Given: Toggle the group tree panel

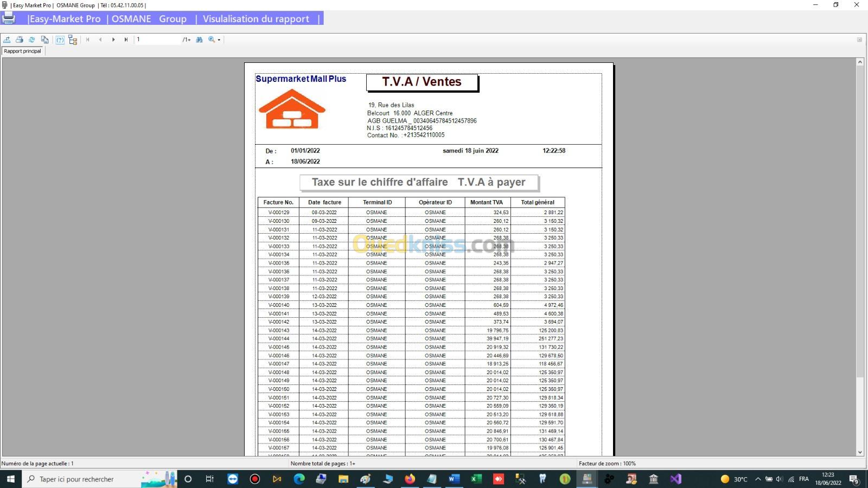Looking at the screenshot, I should (73, 40).
